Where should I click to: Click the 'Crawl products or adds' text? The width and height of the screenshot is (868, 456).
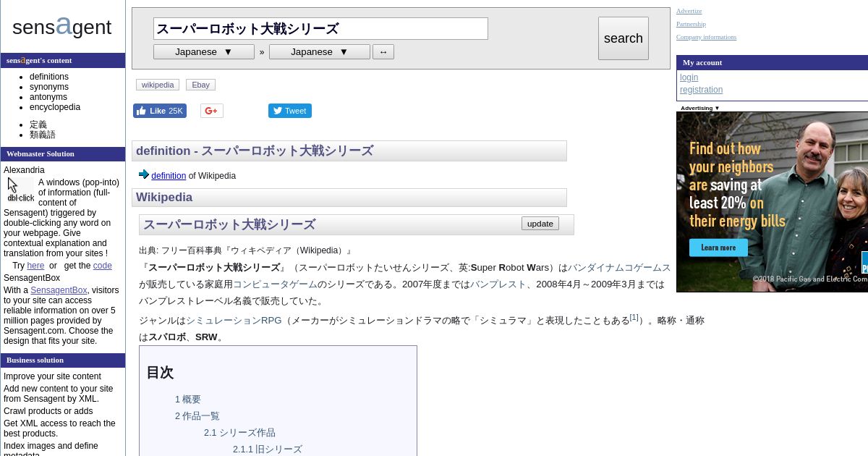point(48,411)
